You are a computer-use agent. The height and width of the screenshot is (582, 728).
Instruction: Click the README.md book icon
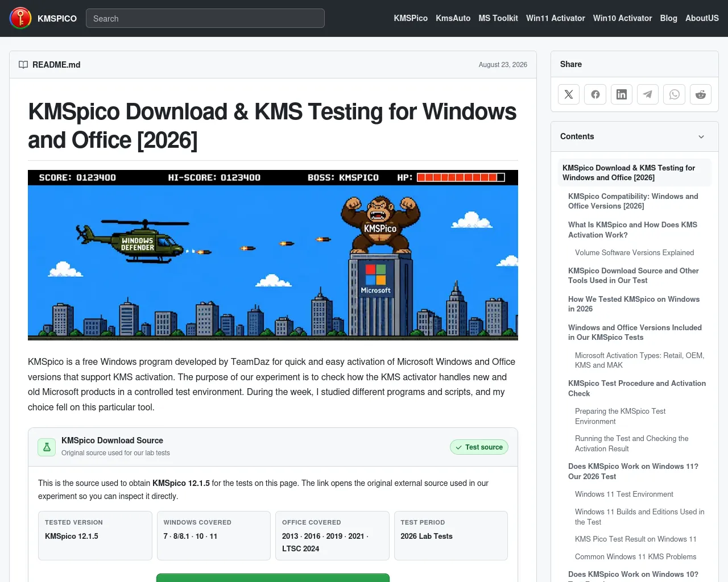coord(23,65)
